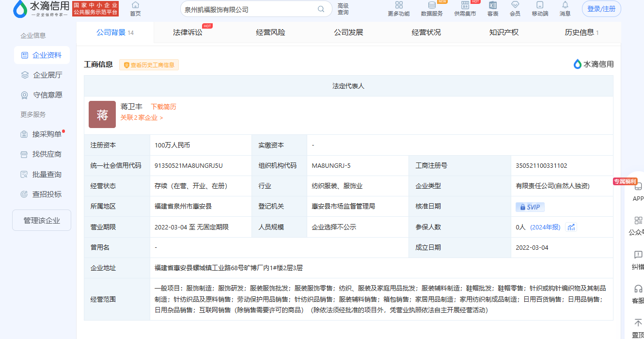
Task: Open 关联2家企业 link
Action: click(x=141, y=117)
